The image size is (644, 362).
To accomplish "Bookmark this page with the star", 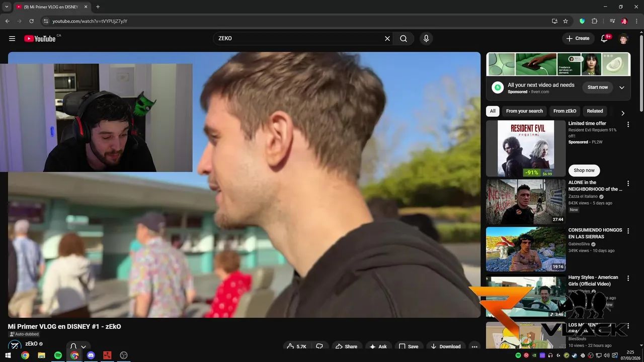I will [x=566, y=21].
